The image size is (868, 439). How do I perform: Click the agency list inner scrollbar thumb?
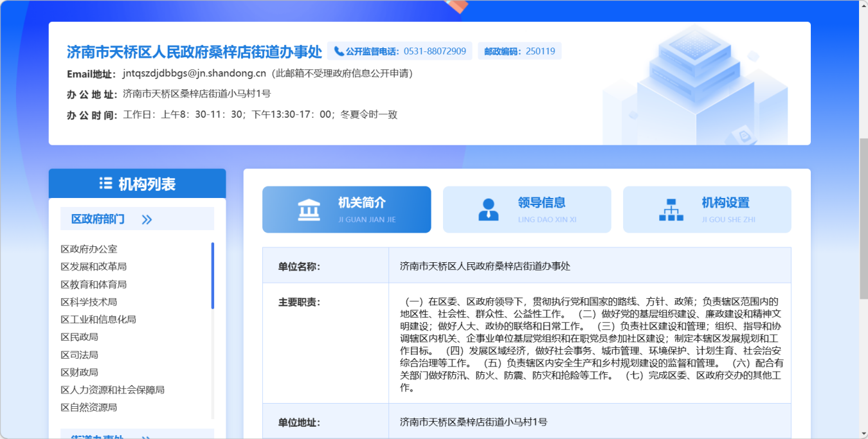point(213,276)
